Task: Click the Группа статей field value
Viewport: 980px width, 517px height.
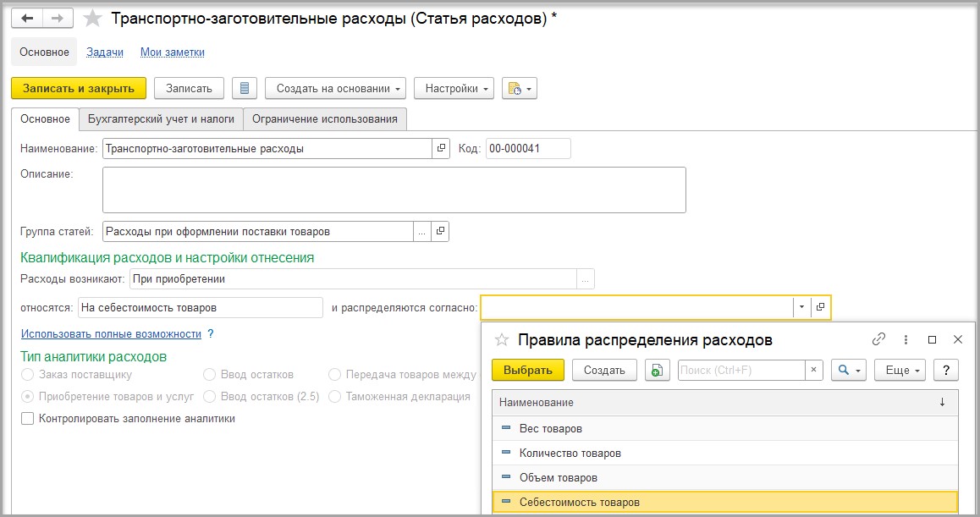Action: click(x=258, y=231)
